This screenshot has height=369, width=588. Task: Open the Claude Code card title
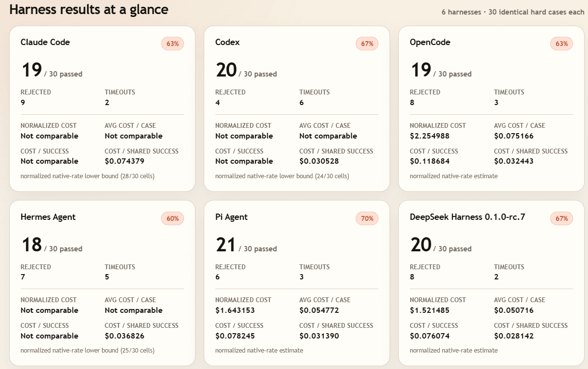coord(45,42)
